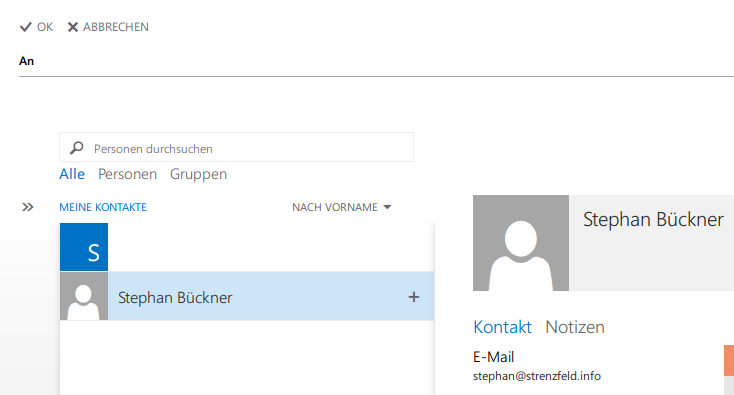Open the Notizen tab in details
The image size is (734, 395).
[x=575, y=327]
